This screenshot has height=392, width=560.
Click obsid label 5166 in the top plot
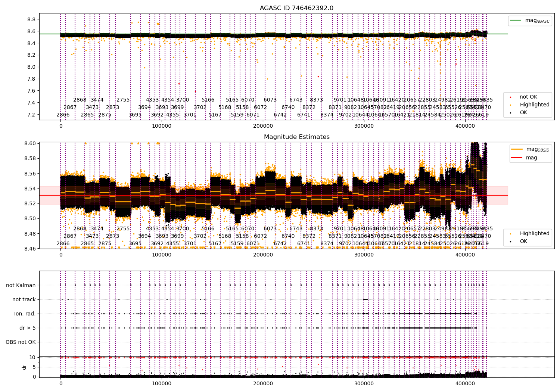(x=208, y=100)
